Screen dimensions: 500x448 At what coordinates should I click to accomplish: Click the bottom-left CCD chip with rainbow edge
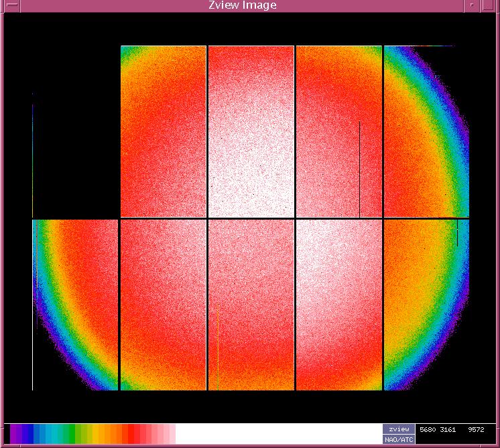coord(75,305)
